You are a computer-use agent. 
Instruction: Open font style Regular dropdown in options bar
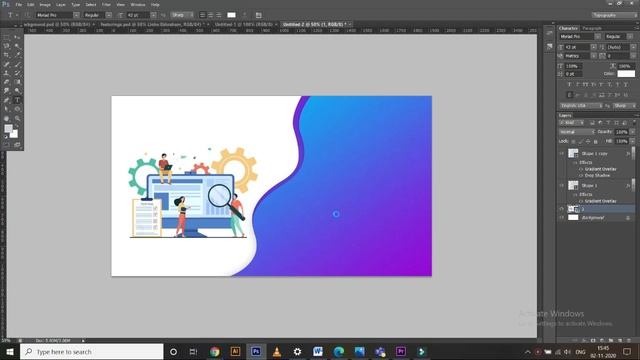click(109, 15)
